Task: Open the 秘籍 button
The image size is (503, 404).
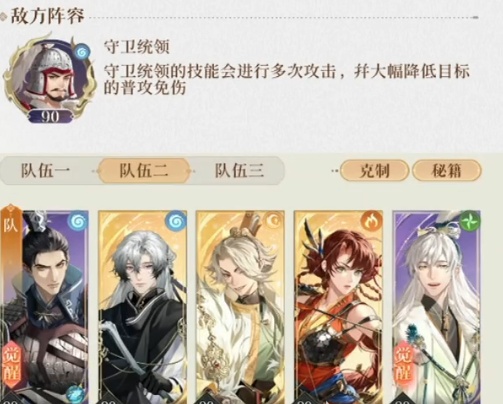Action: coord(447,171)
